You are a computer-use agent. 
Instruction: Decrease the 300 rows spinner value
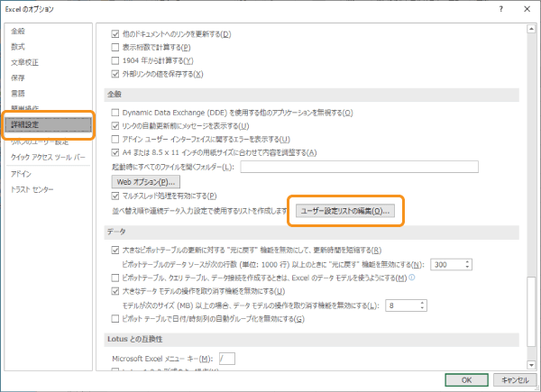pos(467,268)
